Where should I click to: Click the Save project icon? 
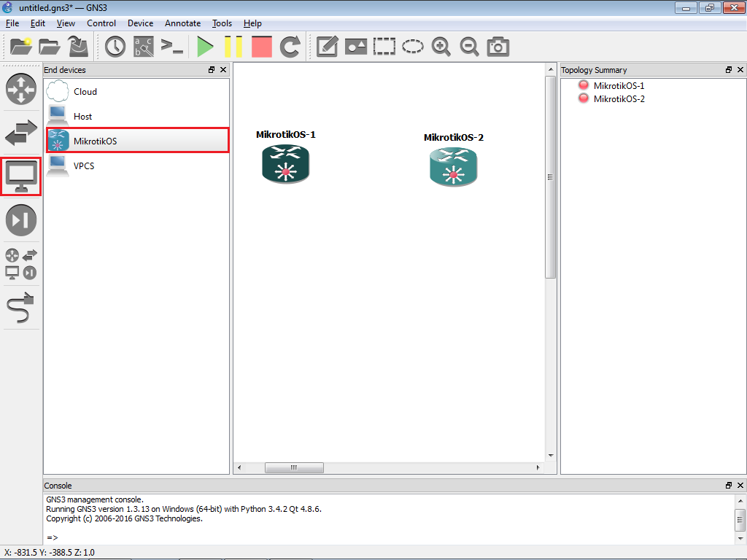78,47
